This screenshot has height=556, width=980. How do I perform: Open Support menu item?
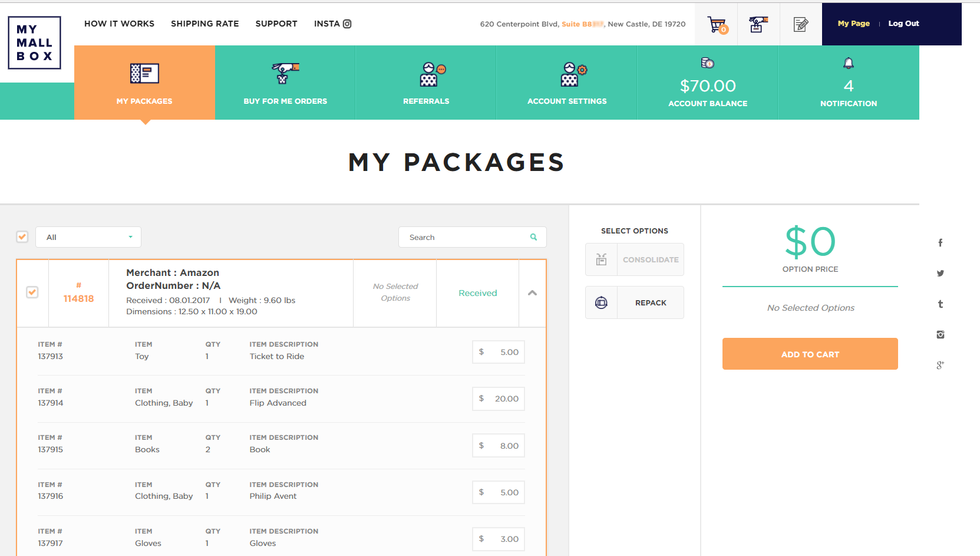coord(276,24)
